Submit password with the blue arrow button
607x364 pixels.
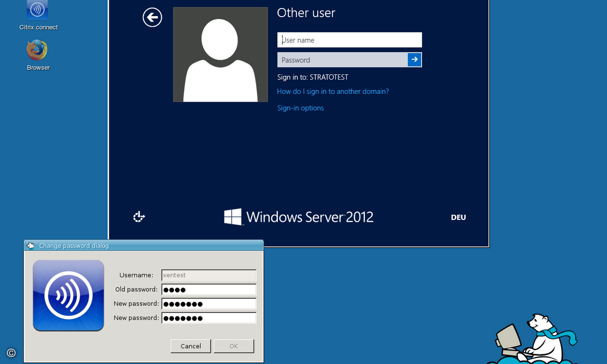tap(415, 60)
